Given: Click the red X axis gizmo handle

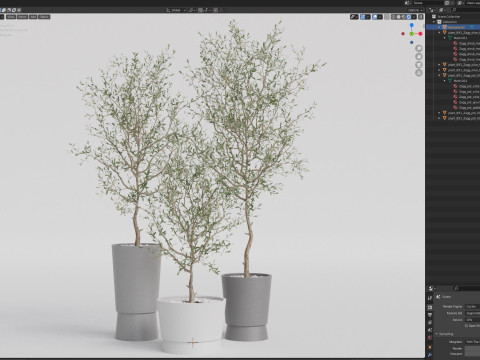Looking at the screenshot, I should (x=420, y=34).
